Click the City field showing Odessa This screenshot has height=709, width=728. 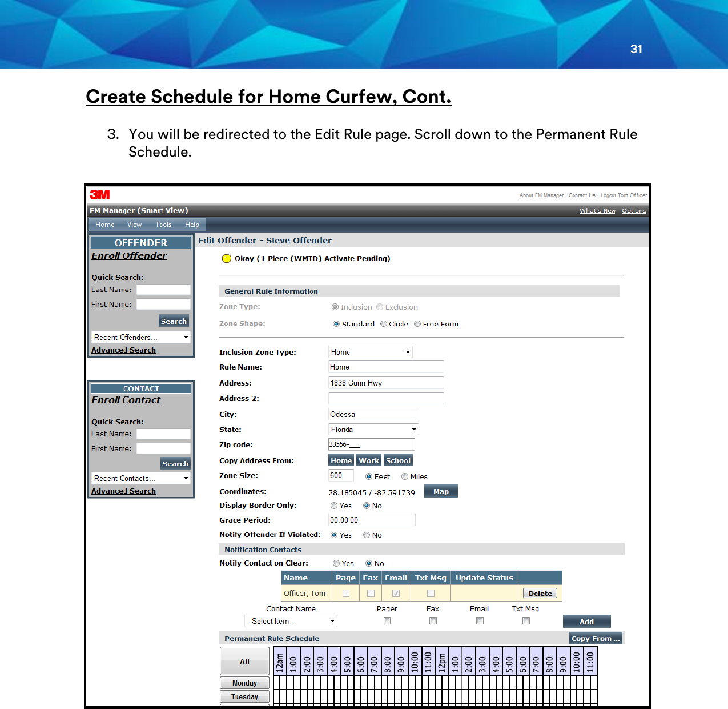click(x=372, y=414)
